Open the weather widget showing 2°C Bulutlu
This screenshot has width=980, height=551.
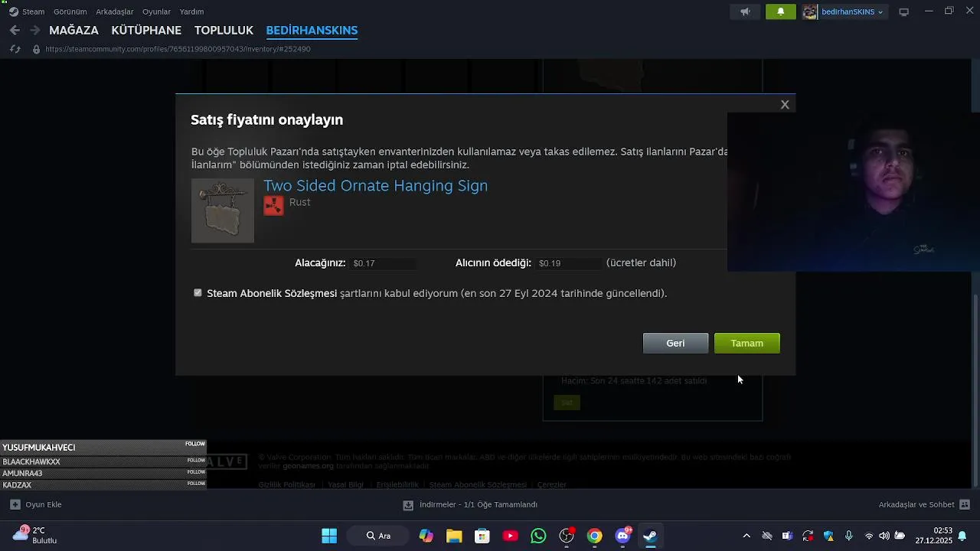tap(36, 535)
